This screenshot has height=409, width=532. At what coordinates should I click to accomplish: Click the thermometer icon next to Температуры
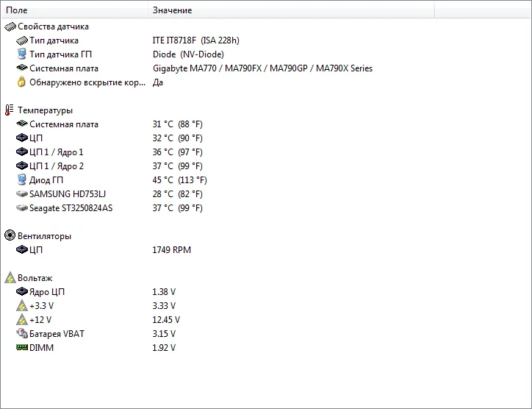tap(9, 110)
